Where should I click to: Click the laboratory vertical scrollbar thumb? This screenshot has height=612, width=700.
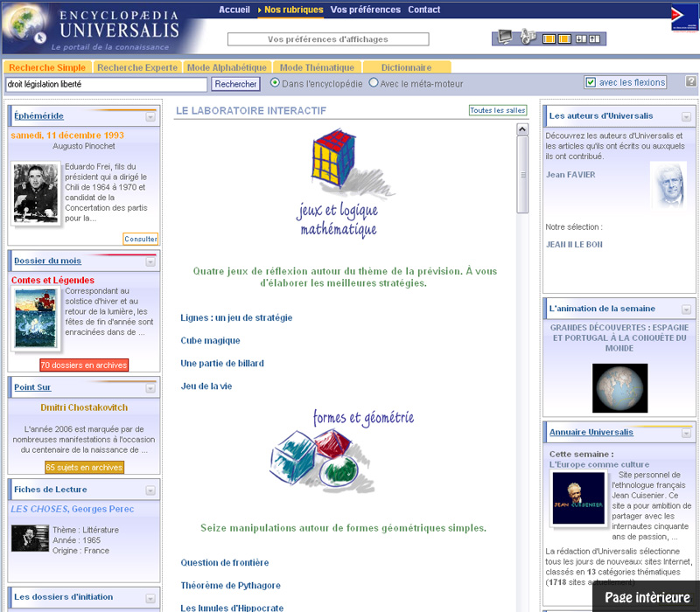[x=522, y=175]
